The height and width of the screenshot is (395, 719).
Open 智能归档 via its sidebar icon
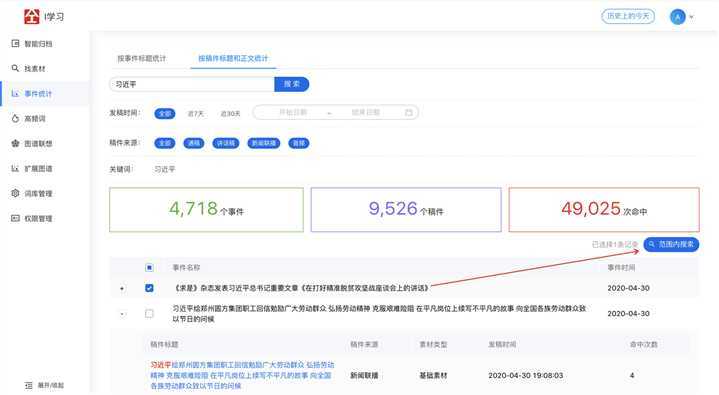pos(15,44)
